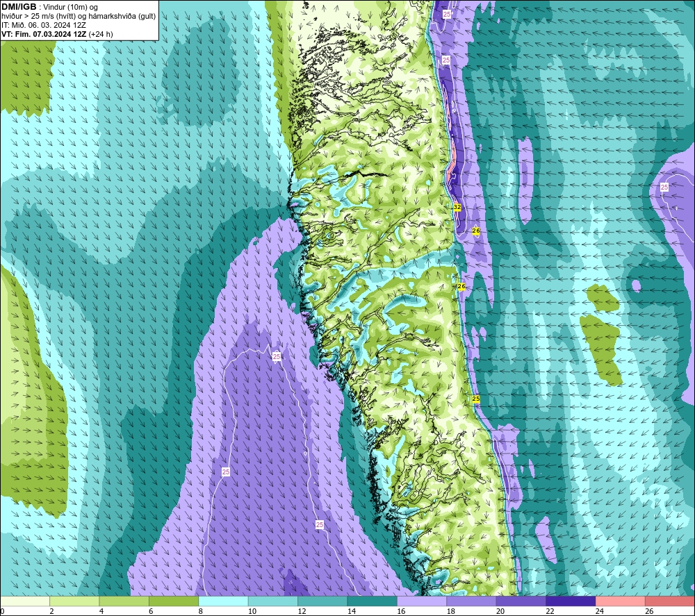Click the legend value 26 label
695x616 pixels.
(x=649, y=611)
